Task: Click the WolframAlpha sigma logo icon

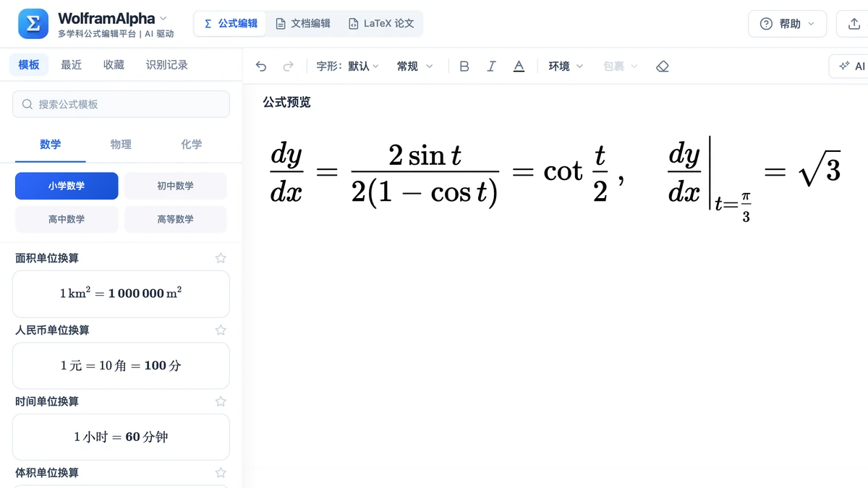Action: [33, 24]
